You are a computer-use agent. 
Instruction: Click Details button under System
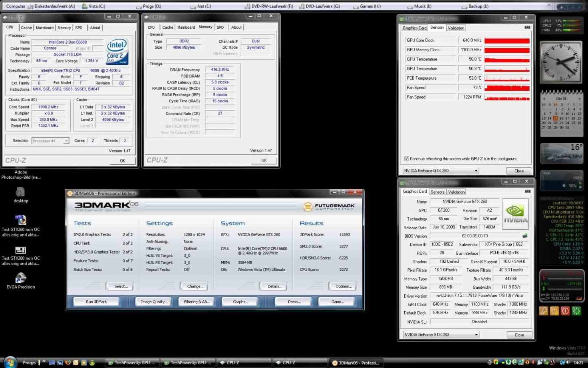pos(275,286)
